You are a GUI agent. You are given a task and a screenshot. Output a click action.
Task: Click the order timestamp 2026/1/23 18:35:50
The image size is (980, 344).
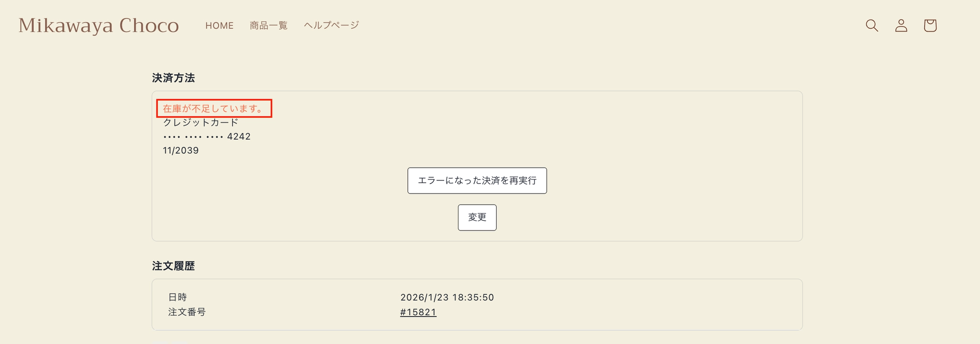(447, 298)
